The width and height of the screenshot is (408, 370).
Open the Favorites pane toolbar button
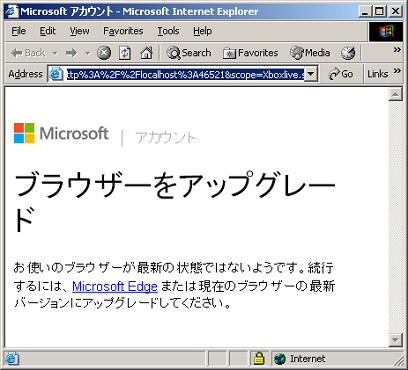250,53
